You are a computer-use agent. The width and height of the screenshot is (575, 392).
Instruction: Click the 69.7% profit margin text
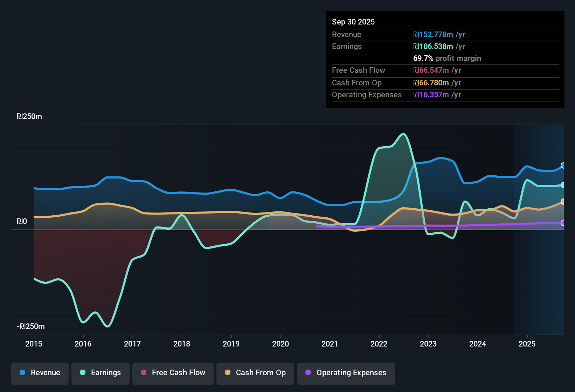[x=447, y=58]
